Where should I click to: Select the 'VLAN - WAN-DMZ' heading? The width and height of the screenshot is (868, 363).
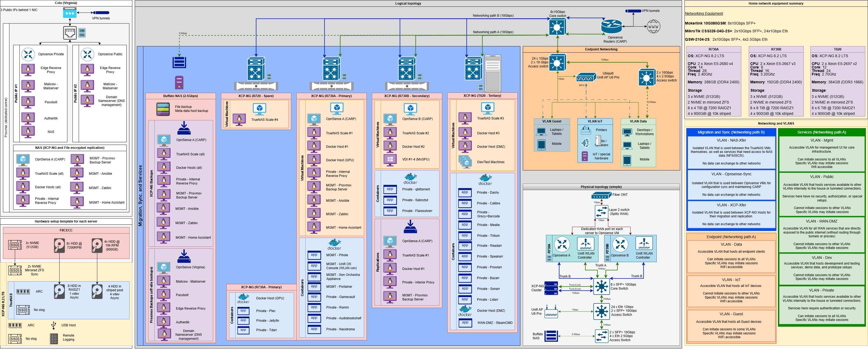pyautogui.click(x=821, y=221)
